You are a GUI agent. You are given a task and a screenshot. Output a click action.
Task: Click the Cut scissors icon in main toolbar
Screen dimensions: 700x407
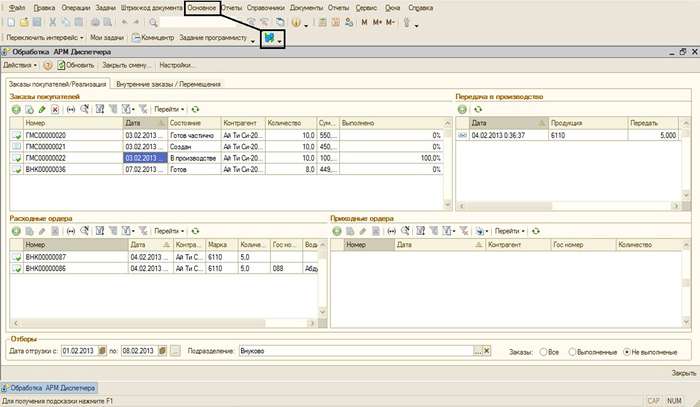tap(52, 22)
